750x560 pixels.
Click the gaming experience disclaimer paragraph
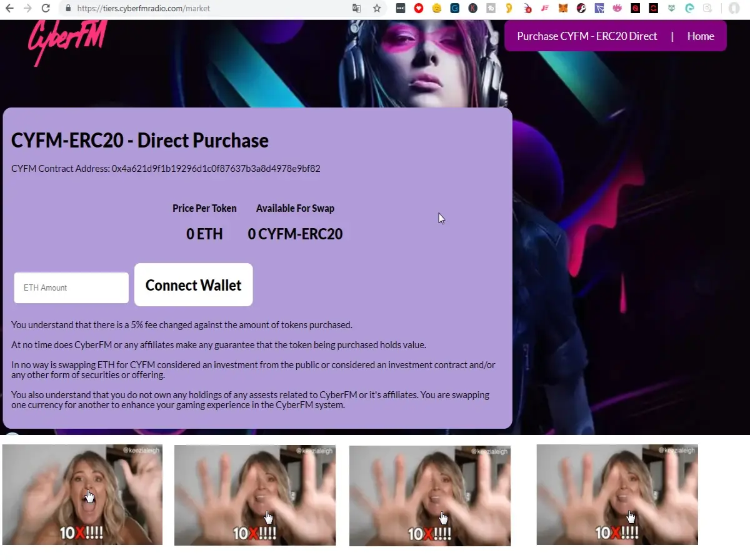[x=250, y=400]
